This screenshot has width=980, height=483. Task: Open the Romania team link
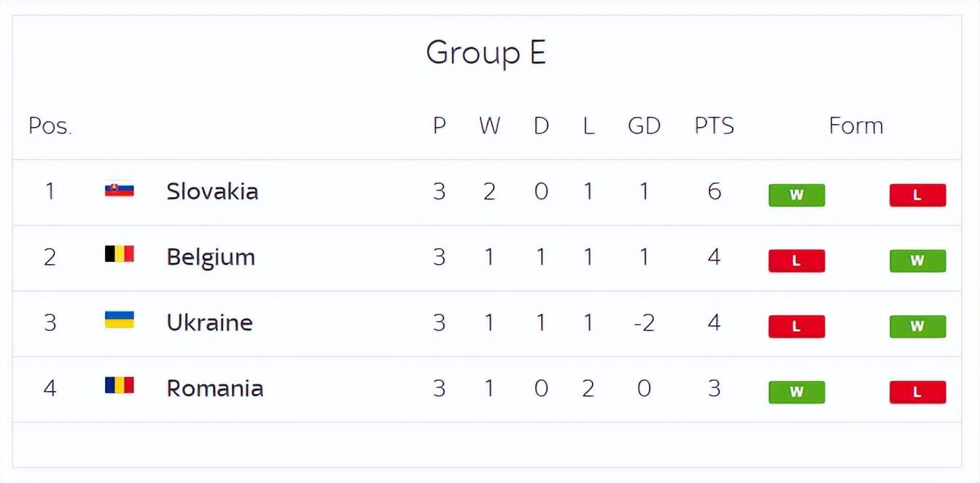214,388
